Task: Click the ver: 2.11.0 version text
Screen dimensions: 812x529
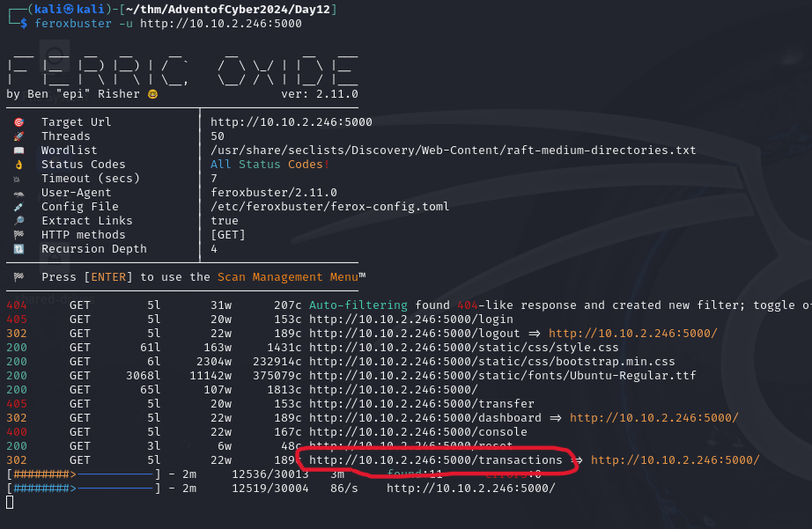Action: coord(320,94)
